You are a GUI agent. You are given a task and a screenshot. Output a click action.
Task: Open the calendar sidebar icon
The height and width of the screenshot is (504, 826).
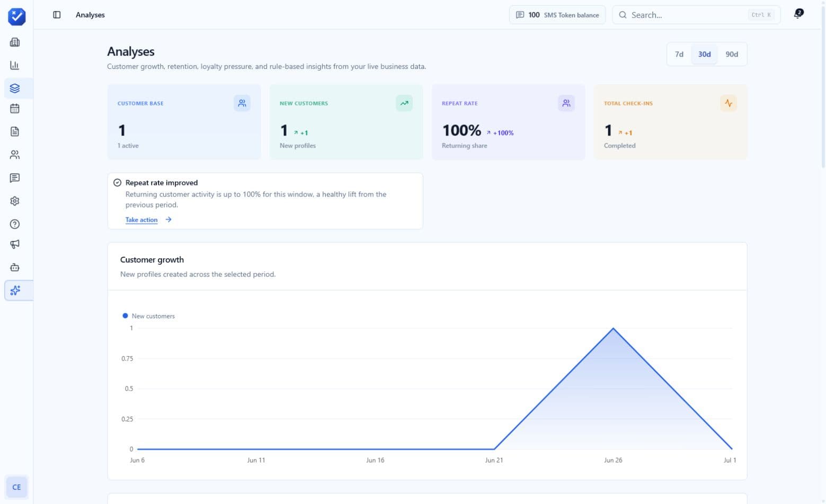click(15, 109)
